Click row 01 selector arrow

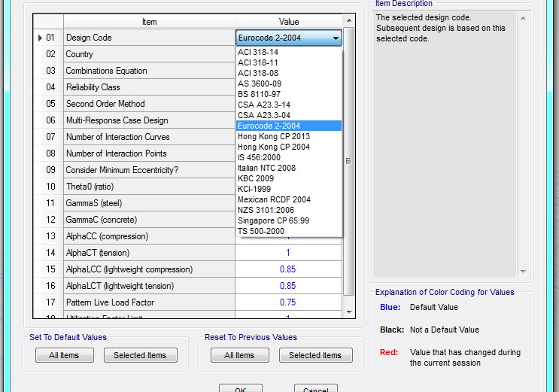click(40, 38)
